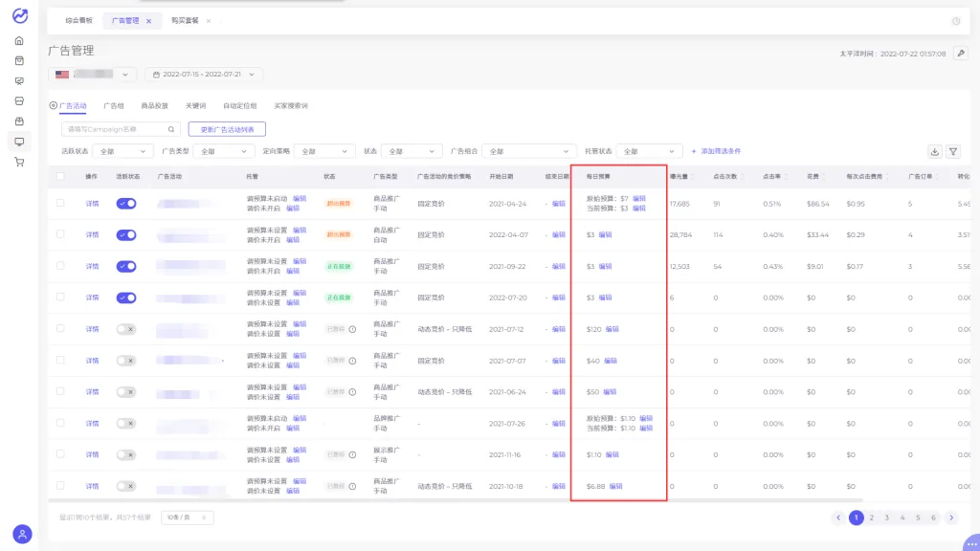Open the 定向策略 filter dropdown
This screenshot has width=980, height=551.
click(x=323, y=151)
